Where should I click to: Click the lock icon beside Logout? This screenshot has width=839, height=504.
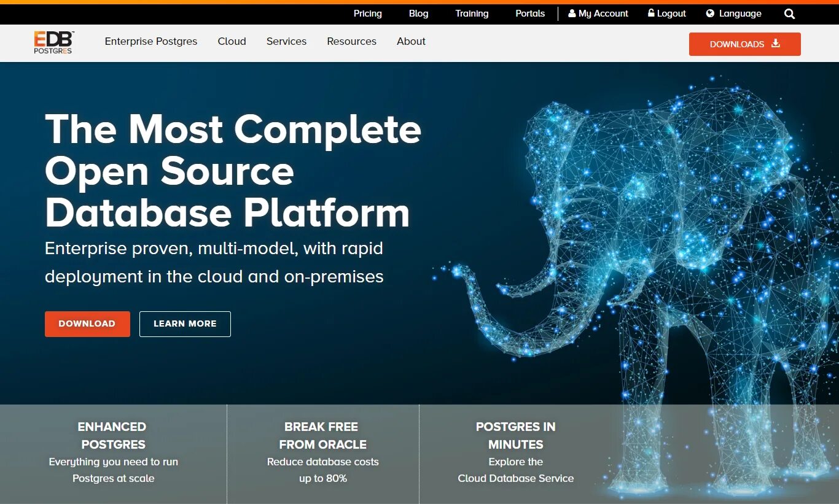(x=652, y=13)
